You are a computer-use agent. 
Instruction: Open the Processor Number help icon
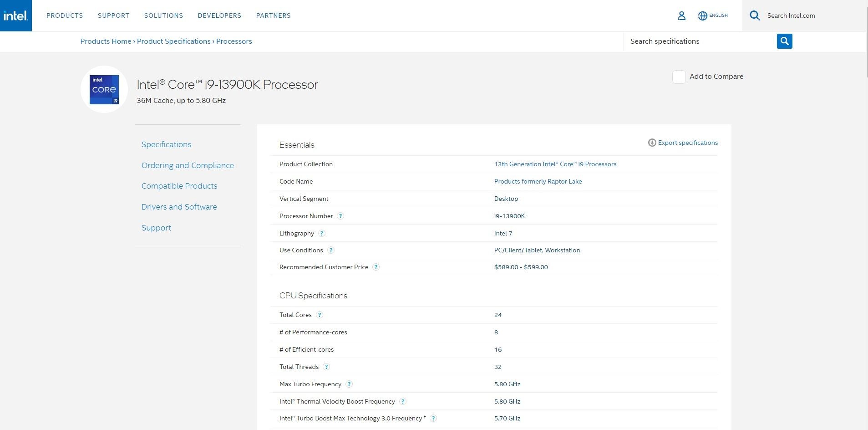pos(340,216)
